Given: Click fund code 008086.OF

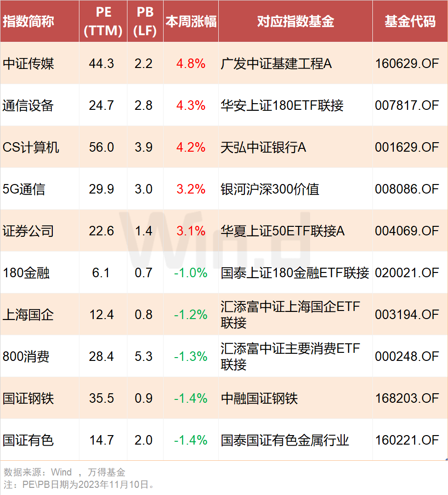Looking at the screenshot, I should tap(407, 189).
